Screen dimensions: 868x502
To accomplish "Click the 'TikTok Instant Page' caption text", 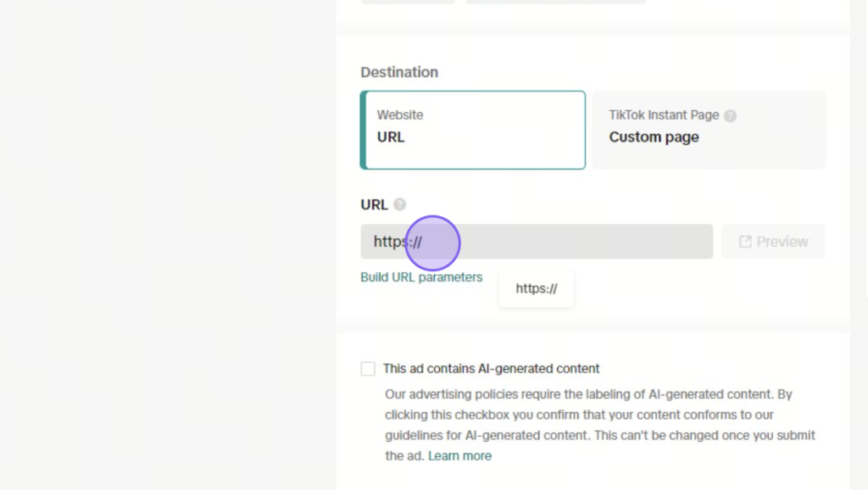I will [x=664, y=115].
